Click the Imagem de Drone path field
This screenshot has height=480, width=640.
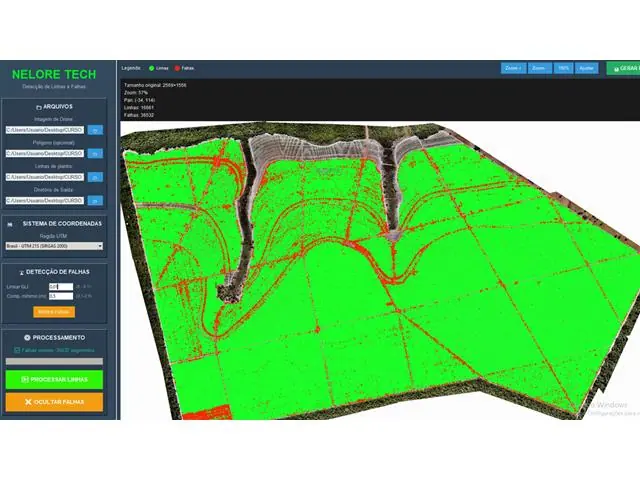[44, 129]
